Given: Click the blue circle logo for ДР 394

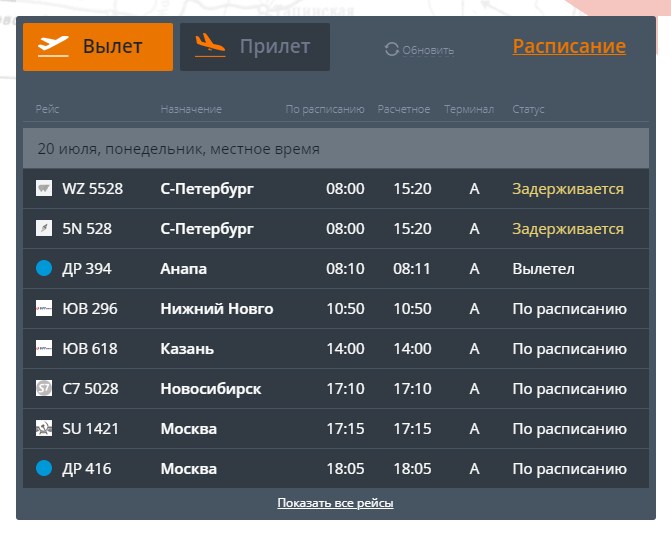Looking at the screenshot, I should tap(44, 268).
